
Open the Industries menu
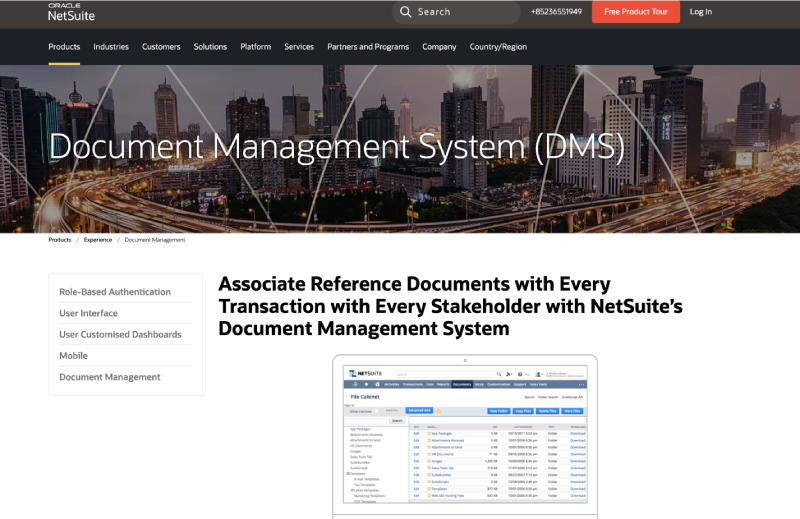pos(111,46)
